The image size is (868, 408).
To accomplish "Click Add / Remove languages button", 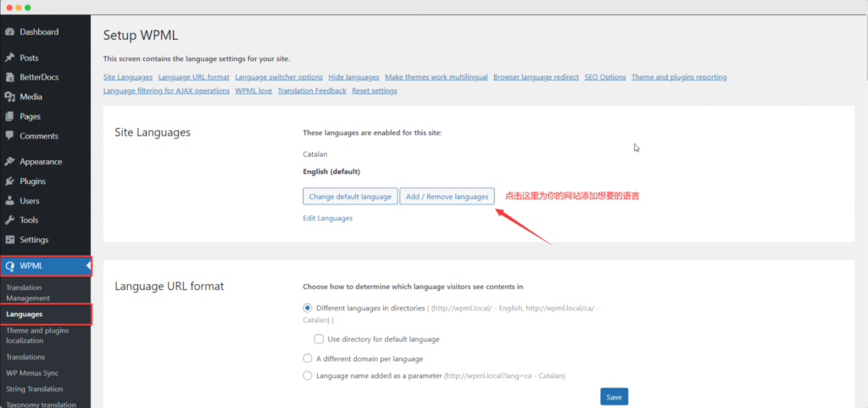I will coord(447,197).
